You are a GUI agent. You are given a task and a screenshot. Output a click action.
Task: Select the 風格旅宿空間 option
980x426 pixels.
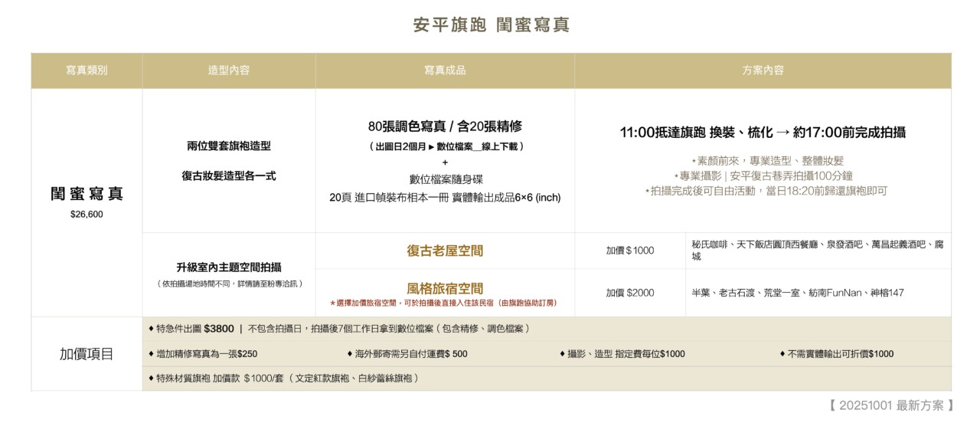(445, 289)
